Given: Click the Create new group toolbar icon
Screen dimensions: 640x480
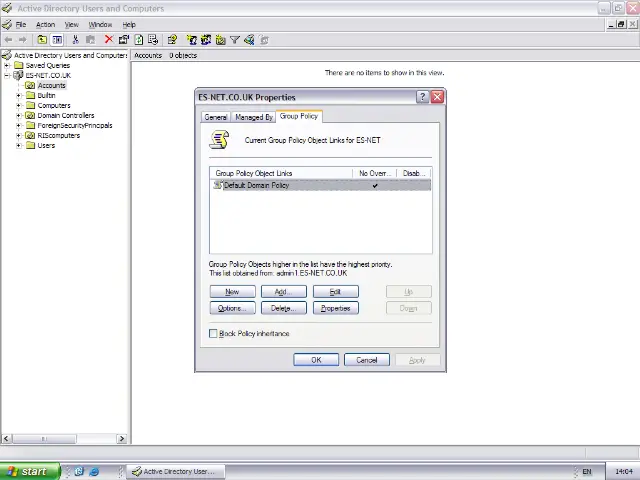Looking at the screenshot, I should coord(206,40).
